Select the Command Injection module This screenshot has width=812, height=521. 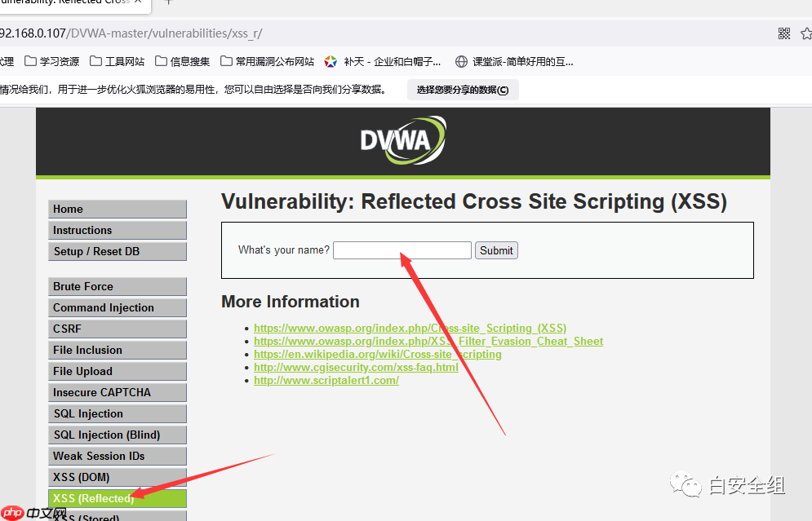pos(118,308)
